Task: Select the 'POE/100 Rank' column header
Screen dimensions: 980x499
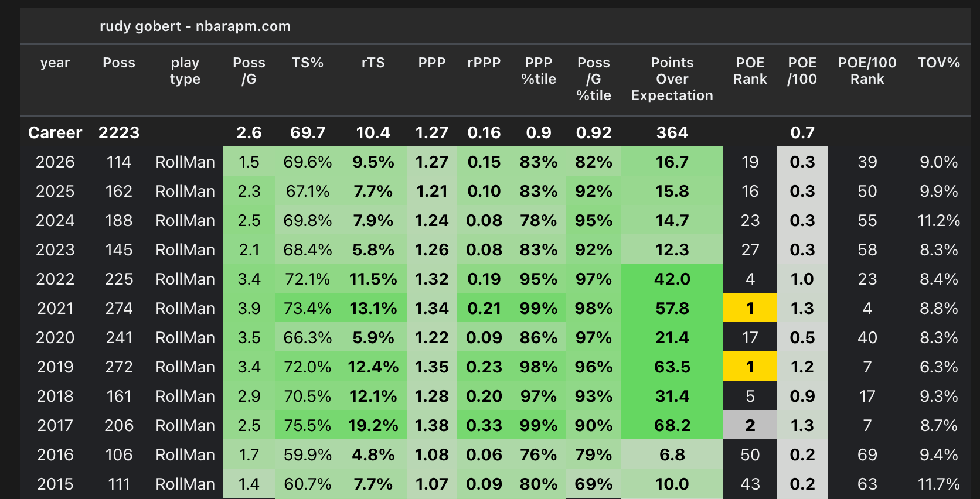Action: pyautogui.click(x=867, y=71)
